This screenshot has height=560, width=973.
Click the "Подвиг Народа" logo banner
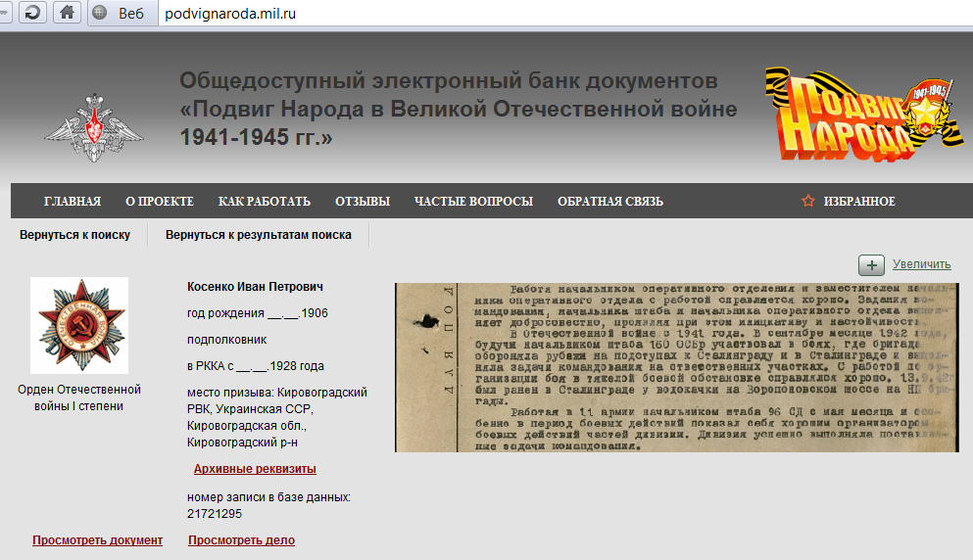[x=851, y=116]
